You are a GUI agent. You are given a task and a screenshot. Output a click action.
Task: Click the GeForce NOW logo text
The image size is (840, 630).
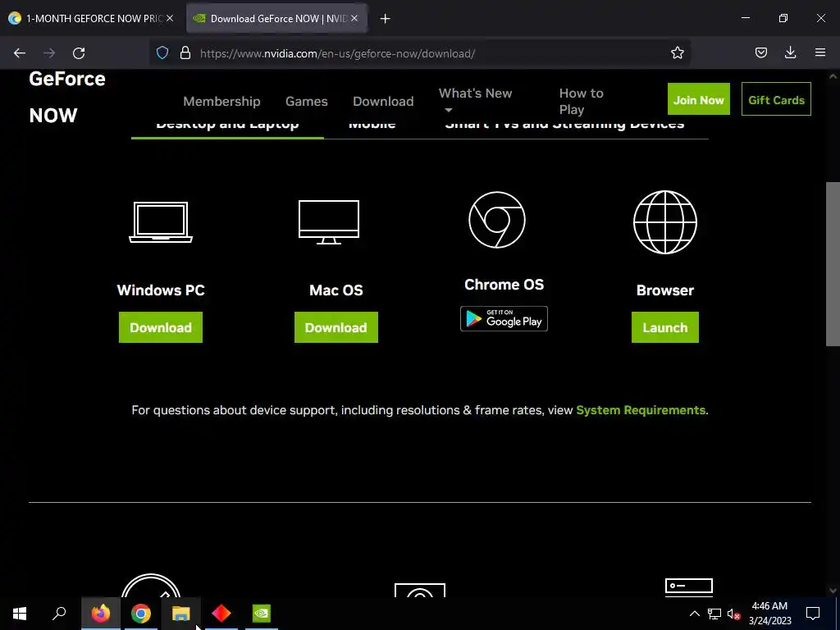[67, 97]
